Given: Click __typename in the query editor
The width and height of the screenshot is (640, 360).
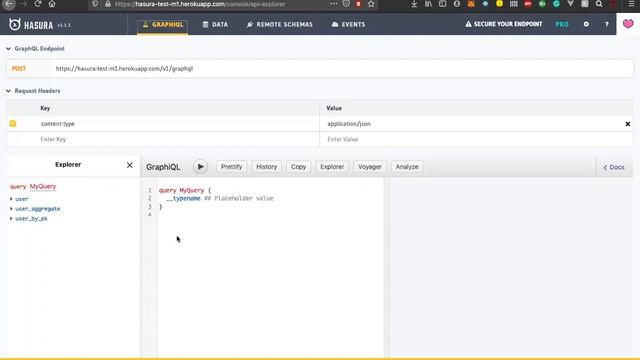Looking at the screenshot, I should pyautogui.click(x=183, y=198).
